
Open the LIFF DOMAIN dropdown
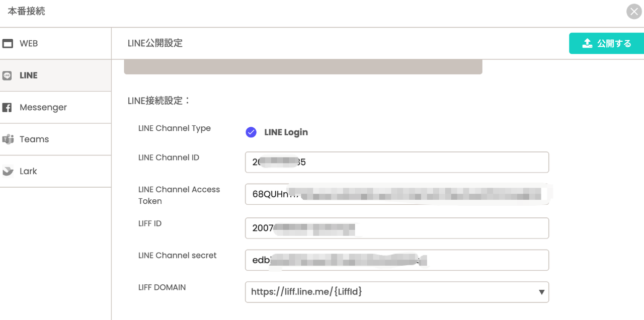(396, 292)
